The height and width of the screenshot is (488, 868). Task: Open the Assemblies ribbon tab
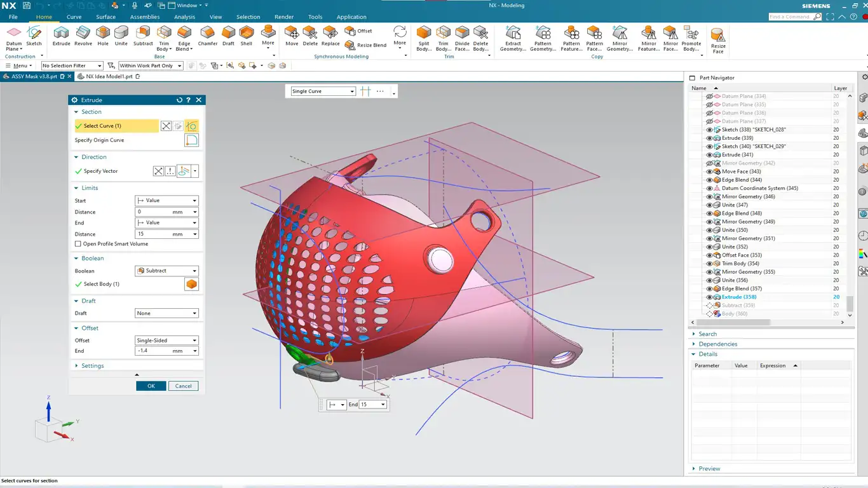(145, 17)
